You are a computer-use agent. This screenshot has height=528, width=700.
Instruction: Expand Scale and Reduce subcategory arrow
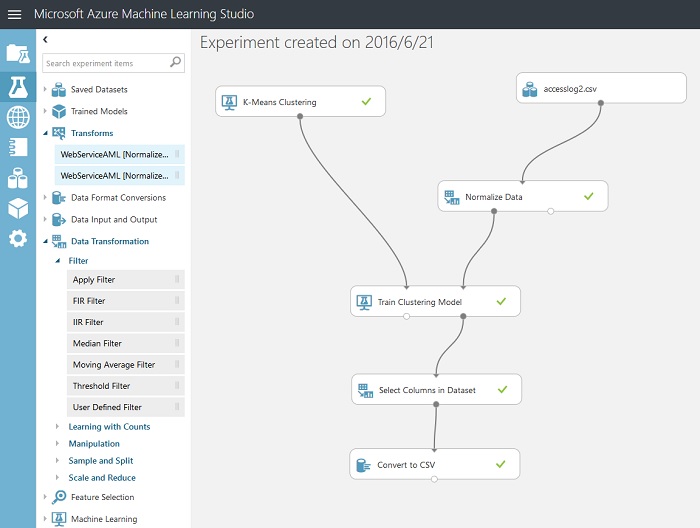point(57,477)
